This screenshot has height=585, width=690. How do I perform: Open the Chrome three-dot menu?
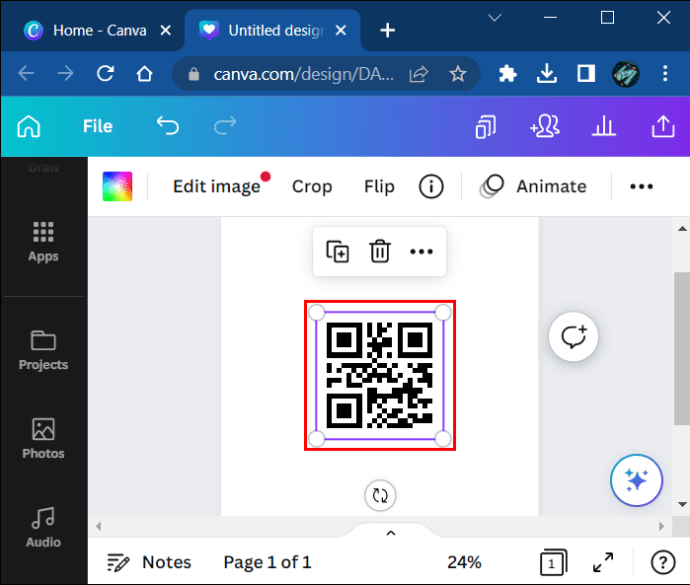[x=665, y=74]
